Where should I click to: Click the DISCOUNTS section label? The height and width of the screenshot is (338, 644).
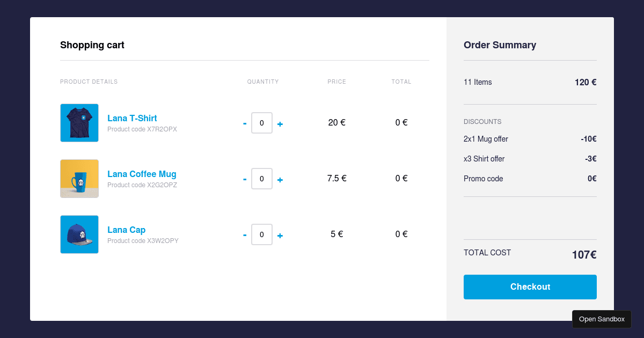(x=482, y=122)
